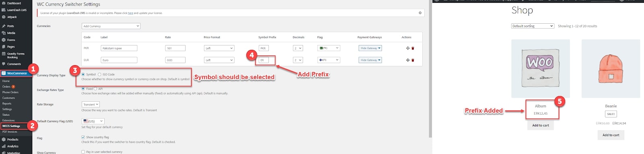Open the Jetpack sidebar item
Image resolution: width=644 pixels, height=154 pixels.
tap(12, 17)
